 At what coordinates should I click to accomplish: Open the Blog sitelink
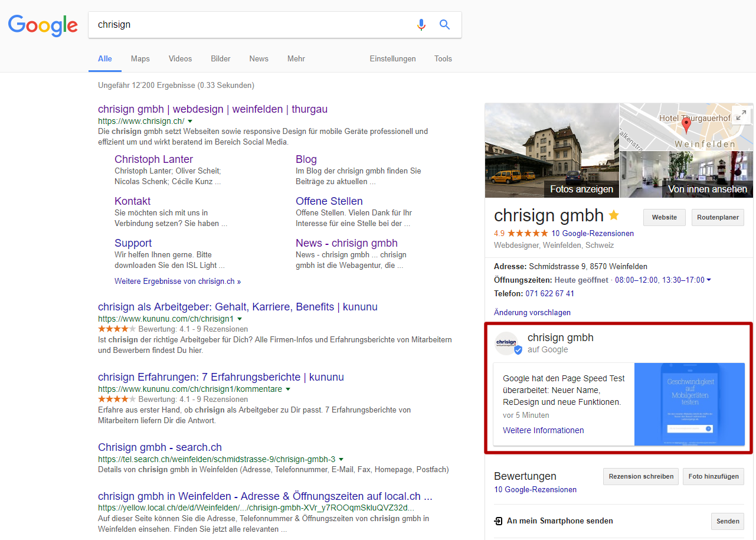(306, 159)
